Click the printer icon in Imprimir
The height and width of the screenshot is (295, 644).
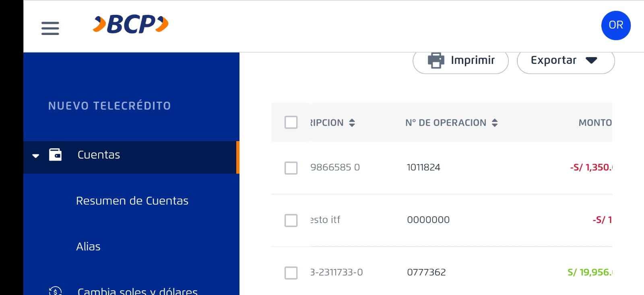click(x=436, y=61)
